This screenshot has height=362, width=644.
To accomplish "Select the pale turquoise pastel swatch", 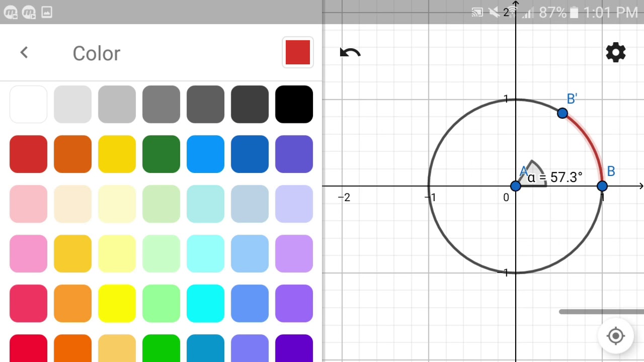I will point(205,204).
